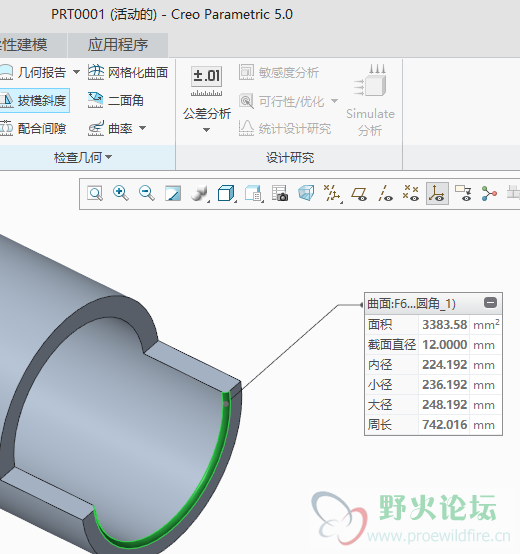The image size is (520, 554).
Task: Click the Zoom Out magnifier icon
Action: point(147,193)
